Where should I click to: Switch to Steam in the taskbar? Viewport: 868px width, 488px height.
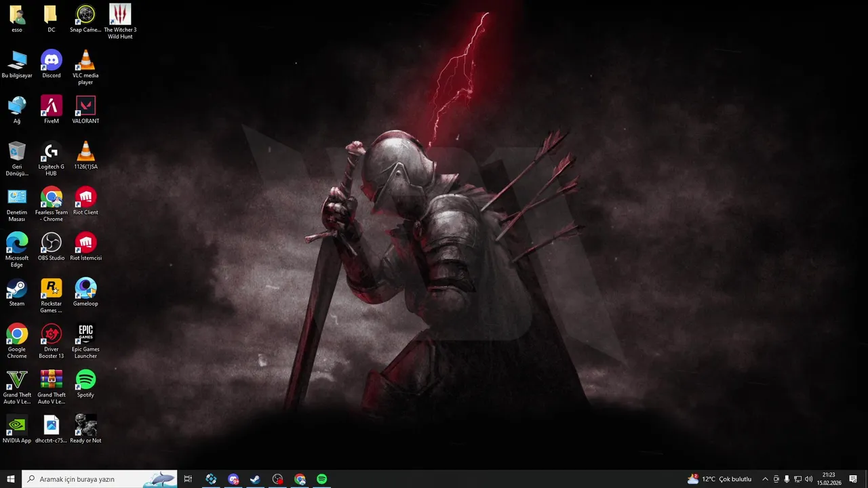(255, 479)
